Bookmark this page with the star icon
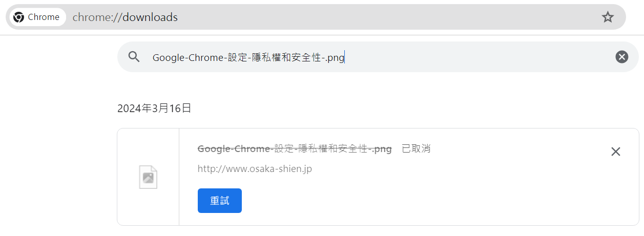644x236 pixels. (x=608, y=17)
